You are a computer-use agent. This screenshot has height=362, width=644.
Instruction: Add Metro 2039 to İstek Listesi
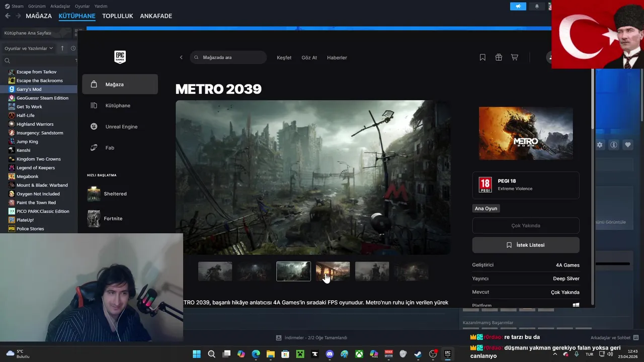526,245
